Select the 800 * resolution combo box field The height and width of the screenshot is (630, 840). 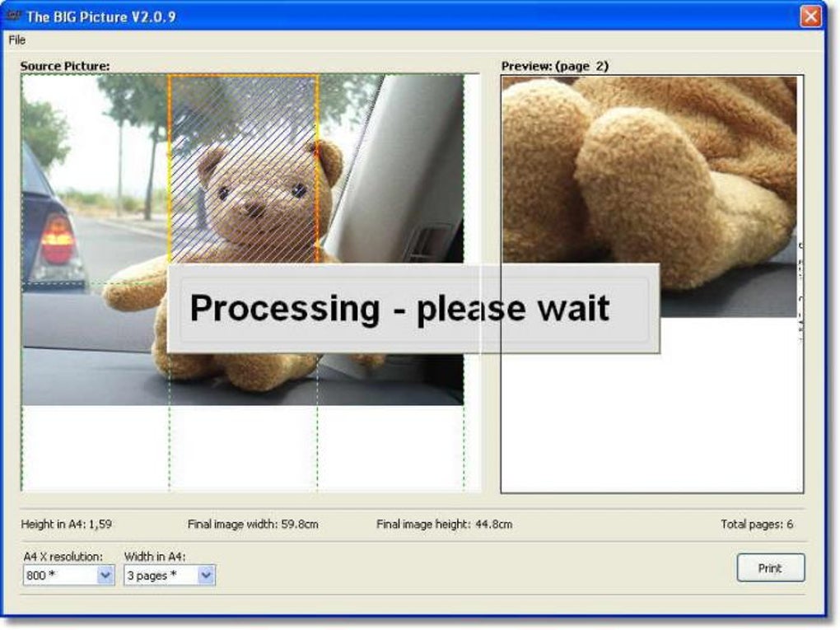click(68, 576)
